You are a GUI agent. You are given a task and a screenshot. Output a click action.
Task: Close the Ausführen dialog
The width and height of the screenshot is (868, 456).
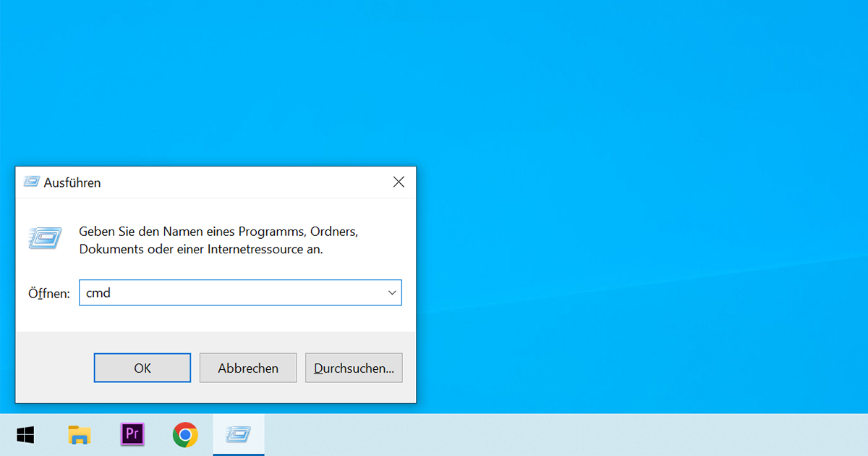click(x=399, y=182)
